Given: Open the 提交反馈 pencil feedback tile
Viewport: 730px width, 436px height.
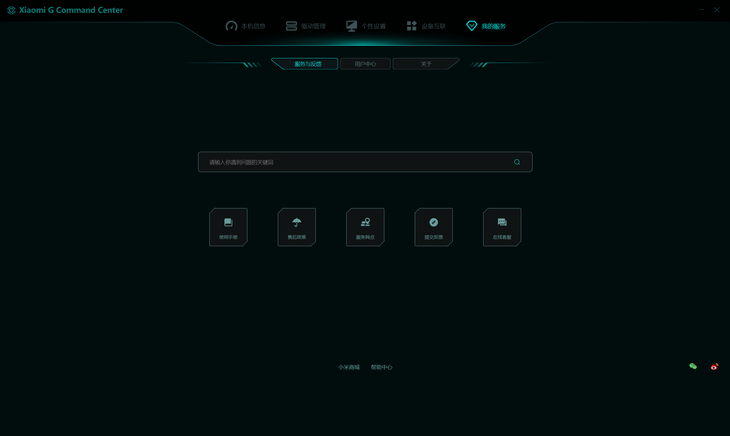Looking at the screenshot, I should coord(433,227).
